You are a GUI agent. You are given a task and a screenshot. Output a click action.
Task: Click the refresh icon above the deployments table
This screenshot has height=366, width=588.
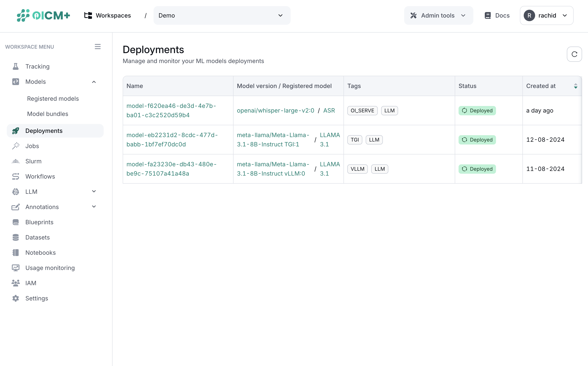pyautogui.click(x=574, y=54)
